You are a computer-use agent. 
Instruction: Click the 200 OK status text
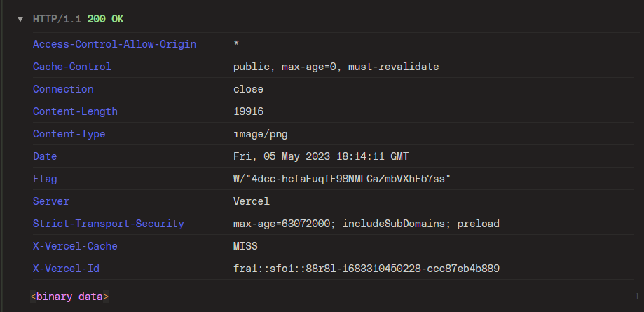105,20
